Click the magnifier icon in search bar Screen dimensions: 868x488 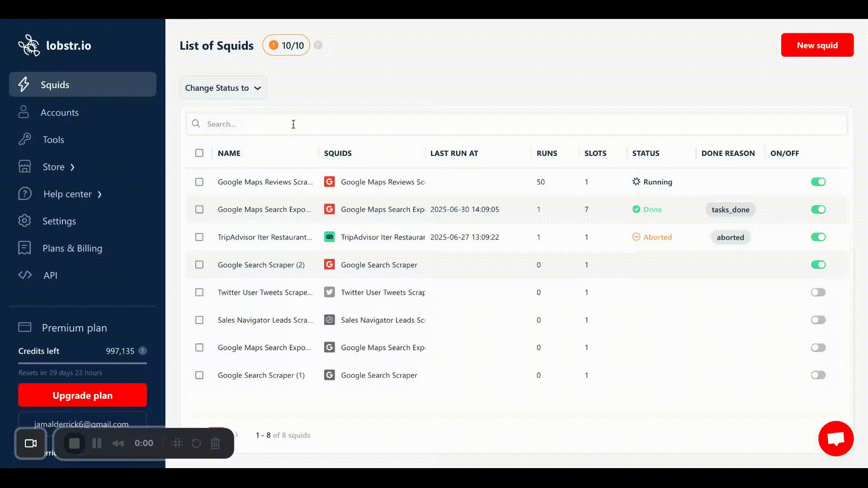(x=196, y=123)
